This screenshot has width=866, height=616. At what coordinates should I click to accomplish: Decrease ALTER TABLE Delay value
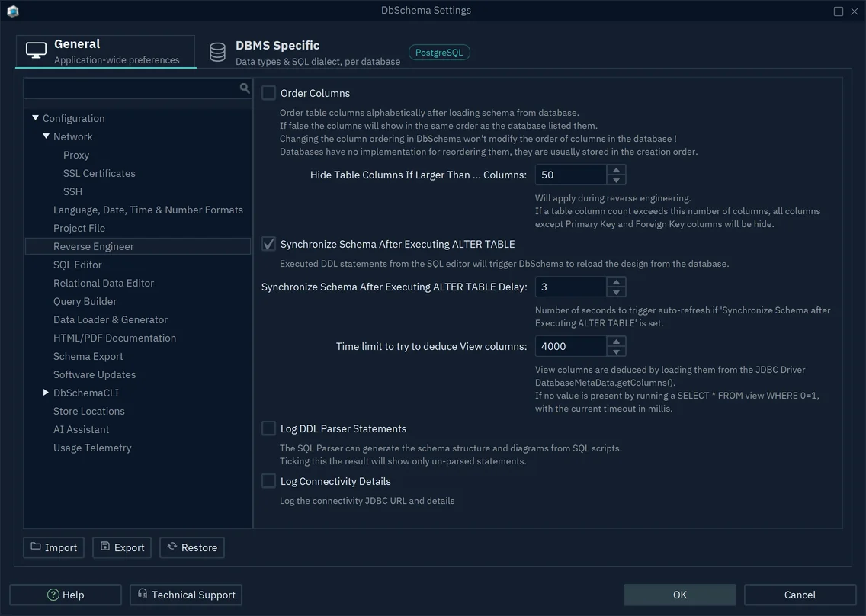616,292
